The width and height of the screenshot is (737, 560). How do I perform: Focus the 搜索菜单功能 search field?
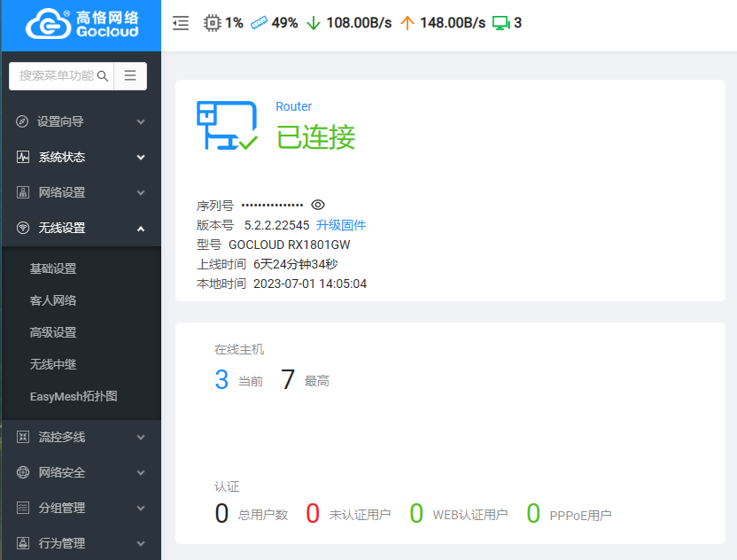click(55, 76)
